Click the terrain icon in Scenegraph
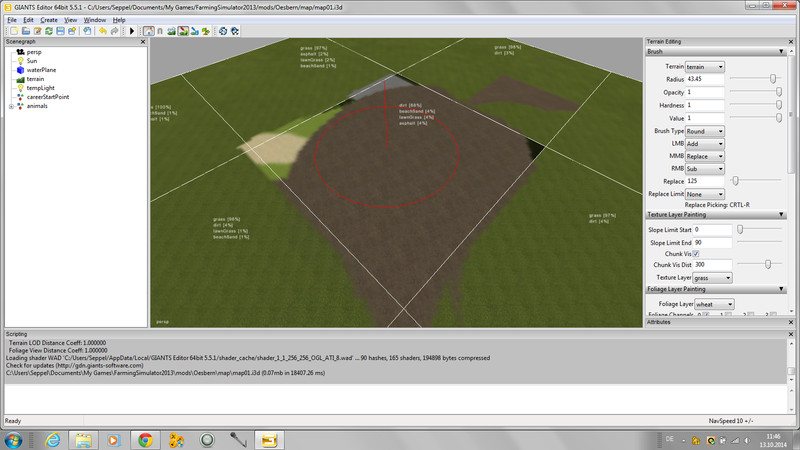The width and height of the screenshot is (800, 450). tap(19, 78)
